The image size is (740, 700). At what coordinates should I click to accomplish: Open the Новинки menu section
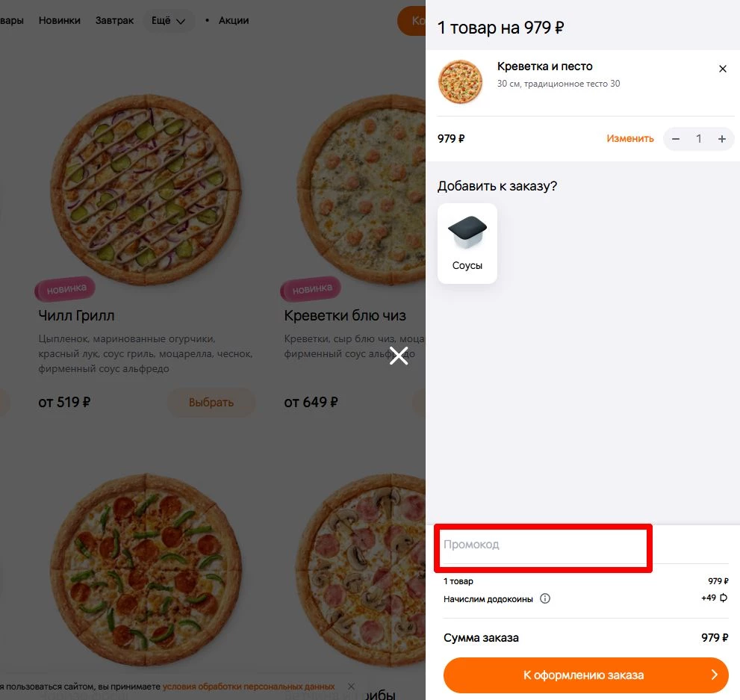pos(59,20)
